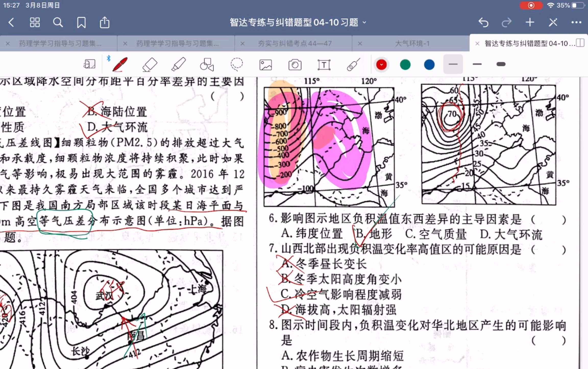Tap the battery status icon
This screenshot has width=588, height=369.
click(x=578, y=5)
